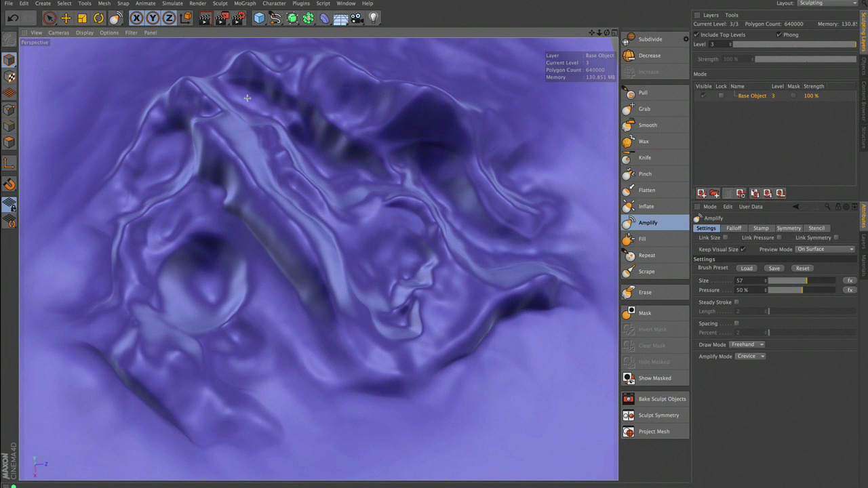
Task: Select the Pull sculpt brush
Action: (642, 93)
